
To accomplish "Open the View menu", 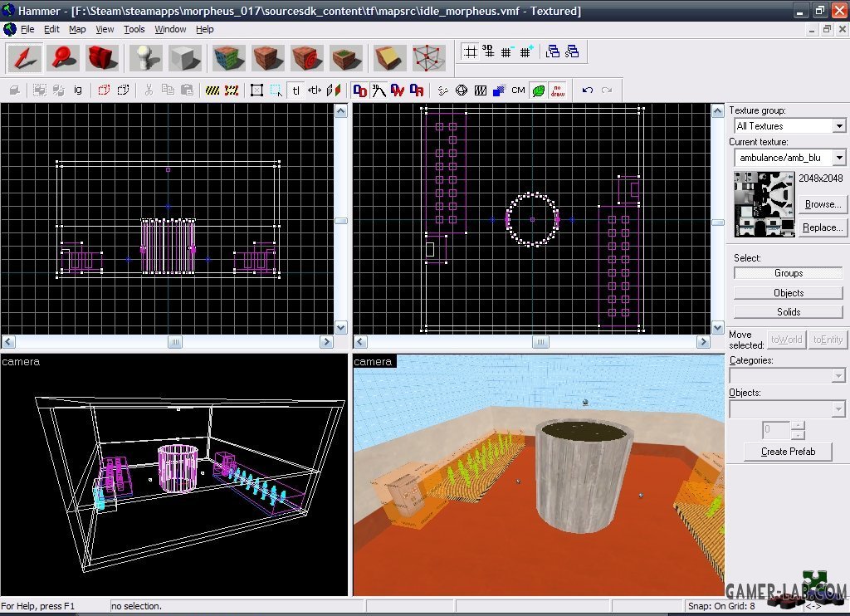I will [105, 29].
